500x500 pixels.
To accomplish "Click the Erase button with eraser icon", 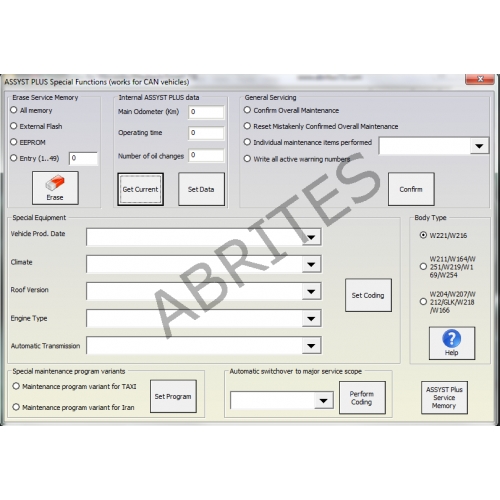I will (55, 188).
